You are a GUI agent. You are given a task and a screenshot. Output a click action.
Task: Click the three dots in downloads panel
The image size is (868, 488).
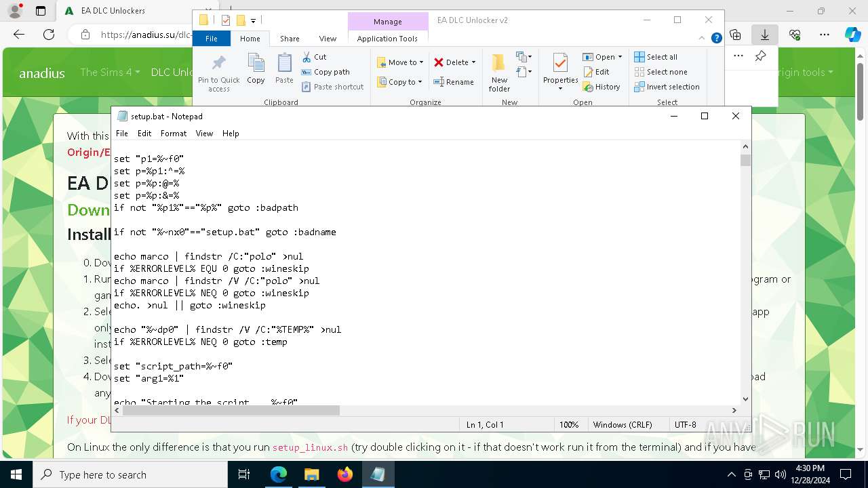coord(738,56)
